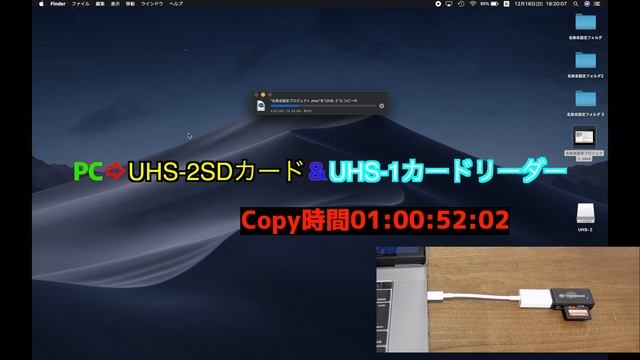Viewport: 640px width, 360px height.
Task: Click the UHS-2 drive label text
Action: point(585,230)
